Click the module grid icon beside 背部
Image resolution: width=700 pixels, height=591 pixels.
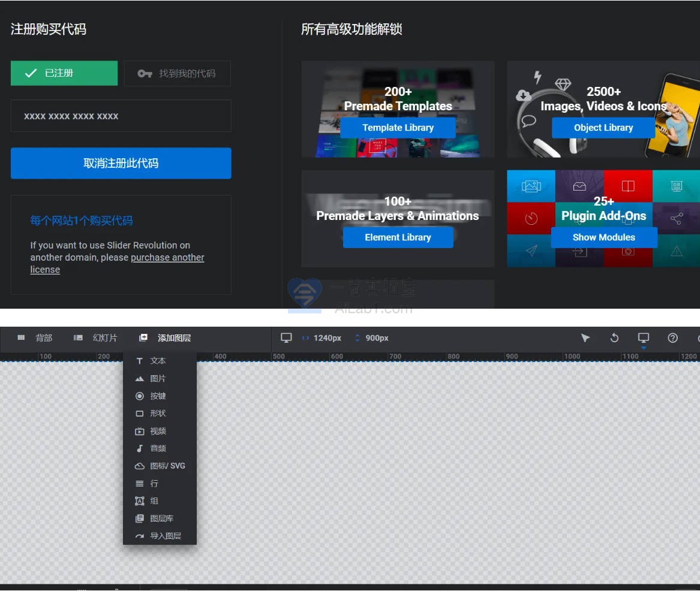[x=21, y=337]
